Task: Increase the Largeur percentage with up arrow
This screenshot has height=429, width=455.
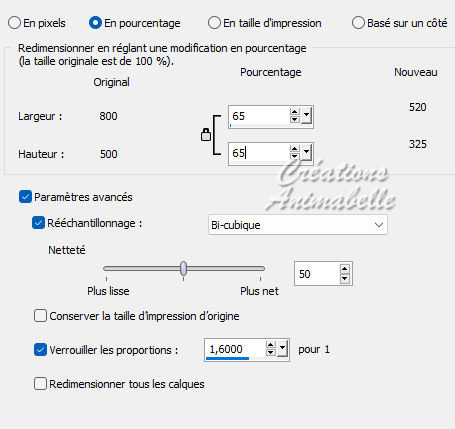Action: click(x=294, y=112)
